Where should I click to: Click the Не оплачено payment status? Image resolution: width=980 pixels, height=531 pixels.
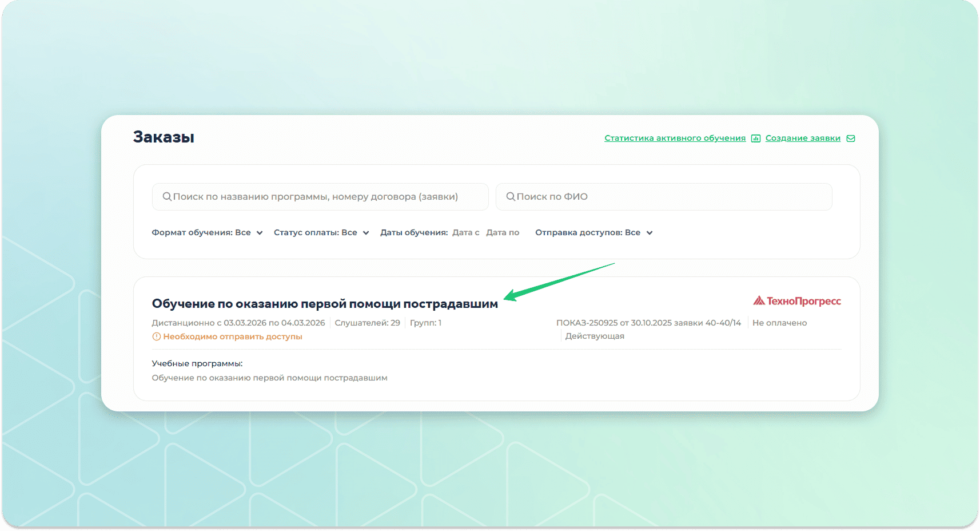click(x=779, y=323)
